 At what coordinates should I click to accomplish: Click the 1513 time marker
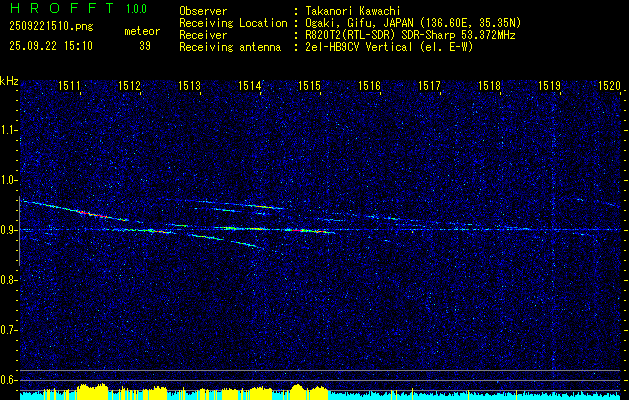pos(190,87)
